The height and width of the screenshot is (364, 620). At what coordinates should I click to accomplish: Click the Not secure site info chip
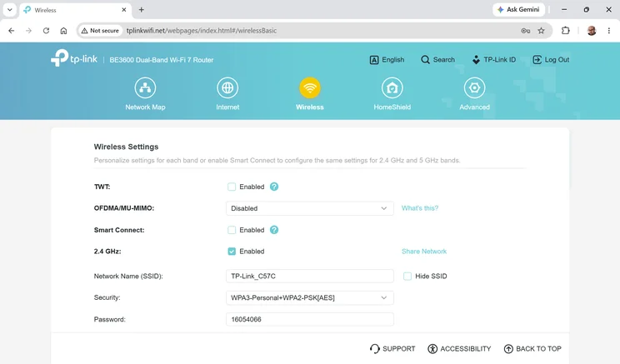coord(100,31)
